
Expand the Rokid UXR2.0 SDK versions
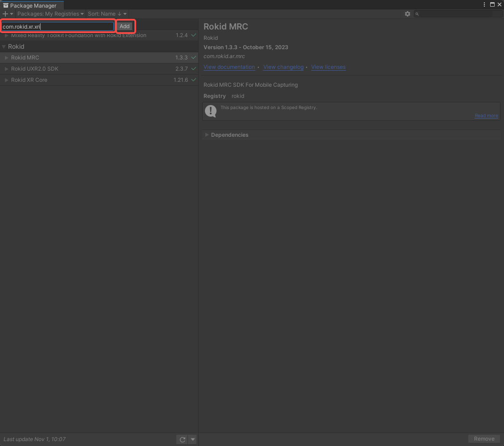coord(6,69)
